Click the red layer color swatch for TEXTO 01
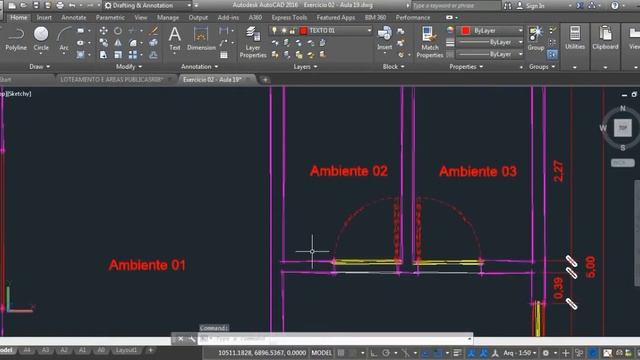640x360 pixels. coord(303,31)
